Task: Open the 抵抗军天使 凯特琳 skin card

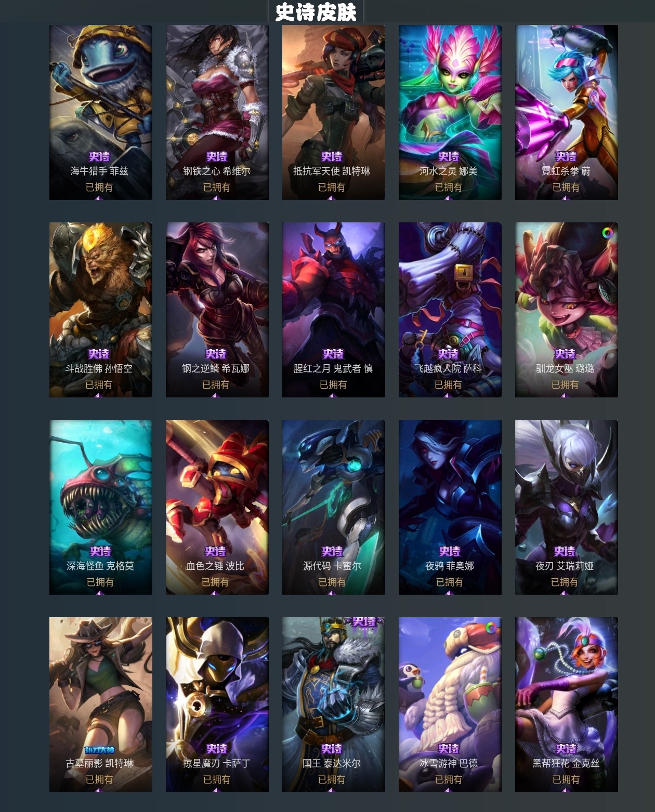Action: coord(333,112)
